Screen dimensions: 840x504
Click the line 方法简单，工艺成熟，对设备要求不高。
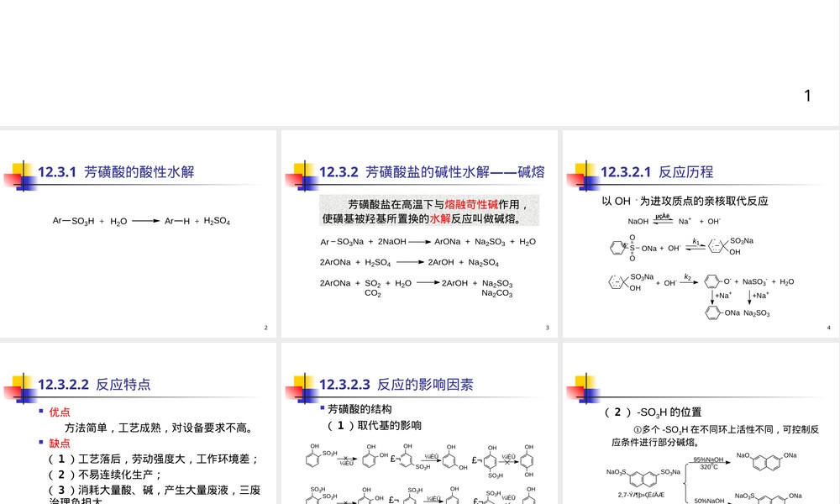pos(159,428)
